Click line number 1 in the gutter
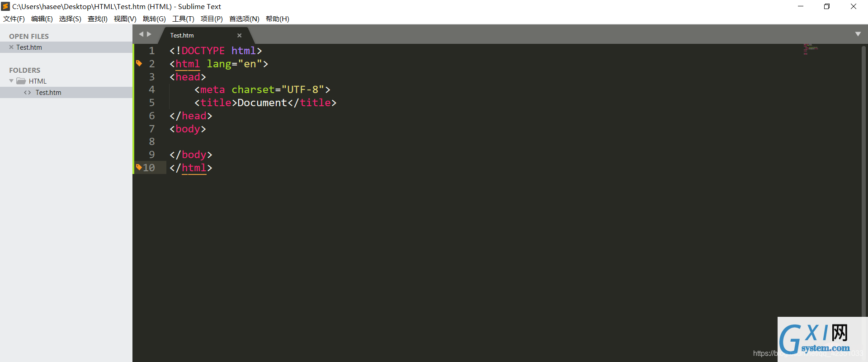 click(152, 51)
